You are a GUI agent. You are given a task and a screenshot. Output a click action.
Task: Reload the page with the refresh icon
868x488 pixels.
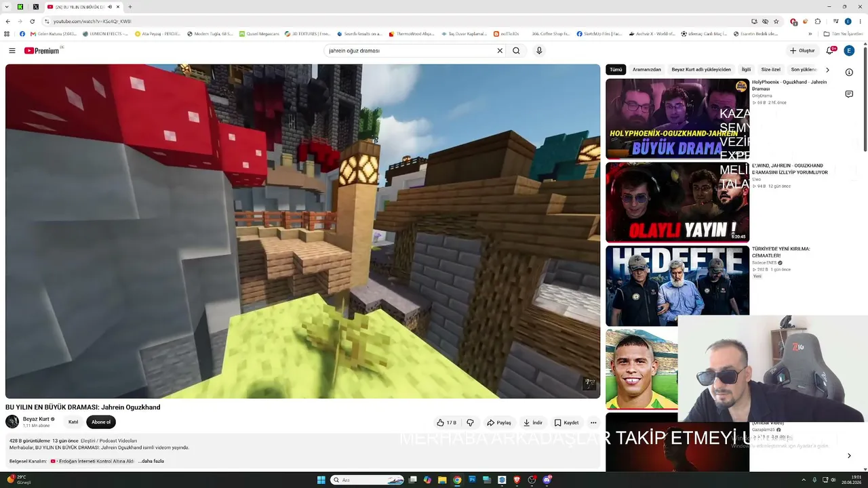(32, 22)
